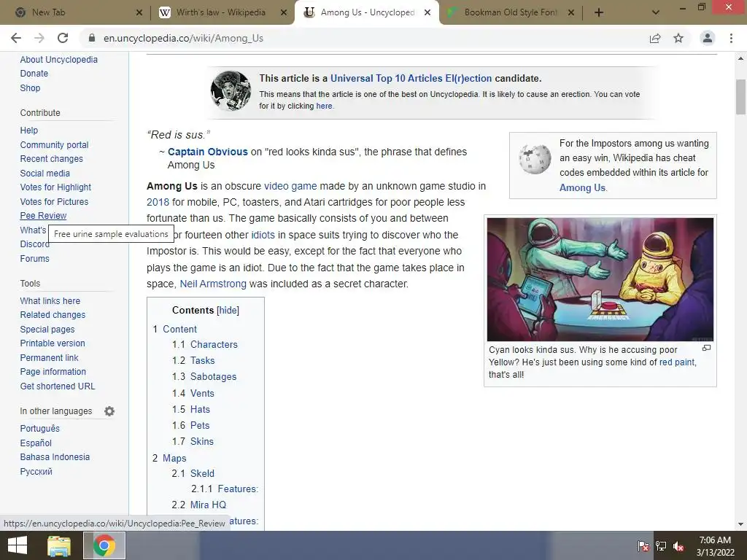
Task: Click the muted volume tray icon
Action: click(678, 546)
